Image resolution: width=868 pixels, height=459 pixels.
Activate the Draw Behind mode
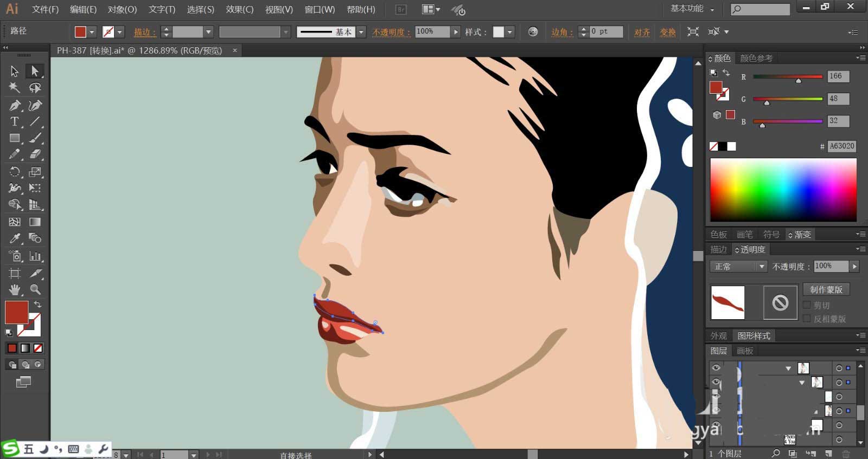pos(25,365)
